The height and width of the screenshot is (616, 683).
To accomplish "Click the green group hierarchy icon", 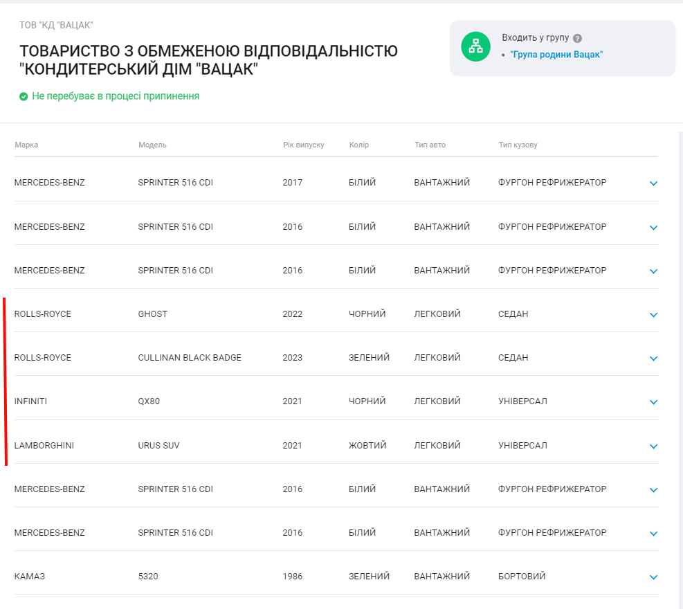I will tap(475, 47).
